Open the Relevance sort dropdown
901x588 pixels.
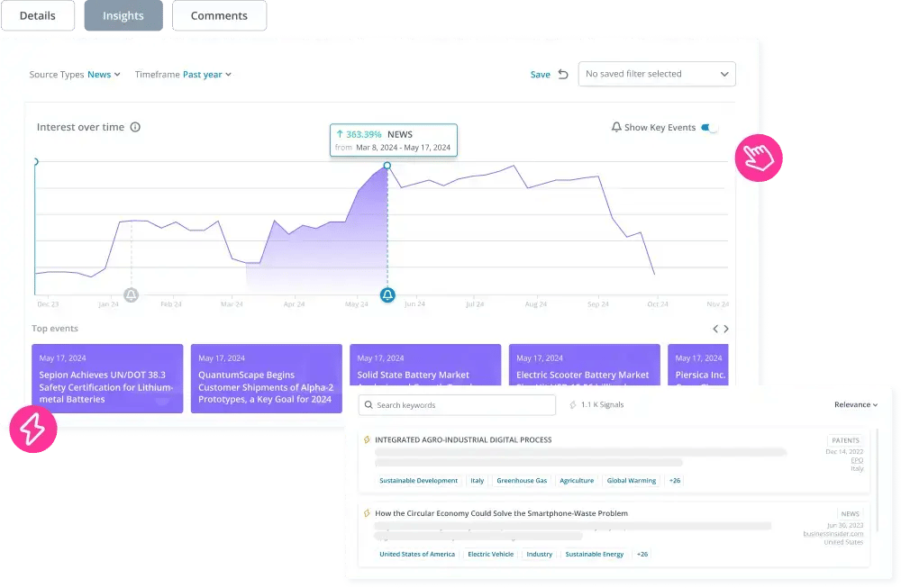tap(855, 405)
